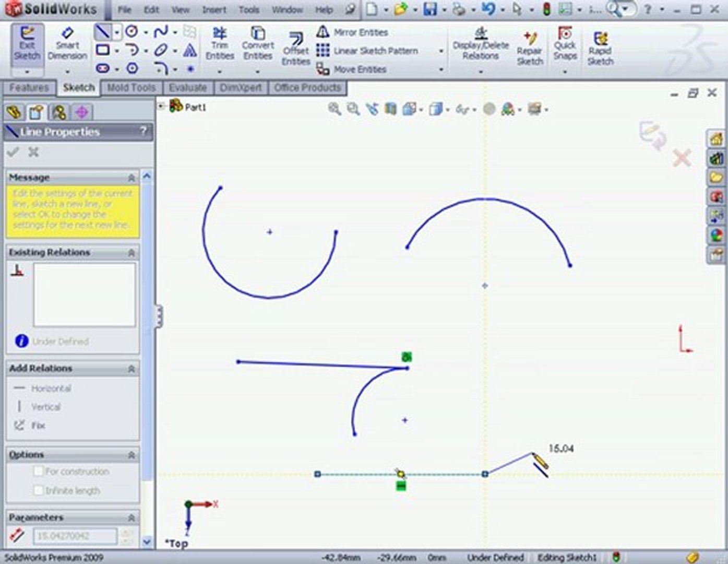Click Convert Entities tool
The image size is (728, 564).
258,44
